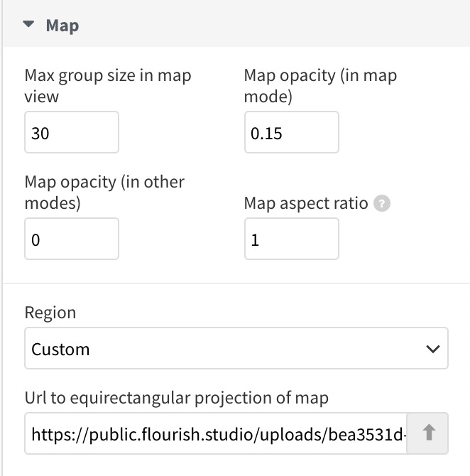Focus the Max group size field showing 30
Image resolution: width=470 pixels, height=476 pixels.
72,132
